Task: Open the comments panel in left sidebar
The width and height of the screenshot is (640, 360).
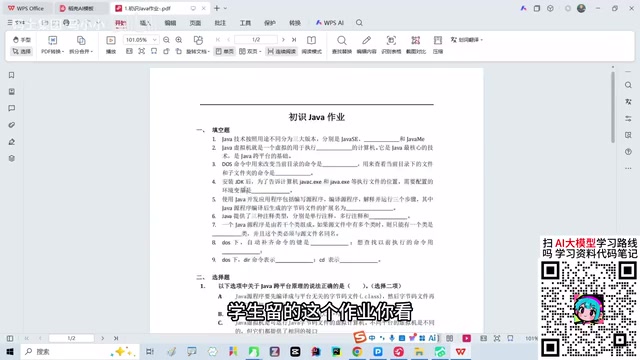Action: tap(11, 108)
